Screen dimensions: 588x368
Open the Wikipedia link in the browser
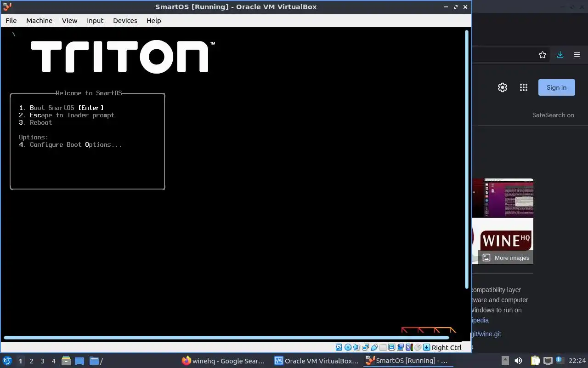point(480,320)
